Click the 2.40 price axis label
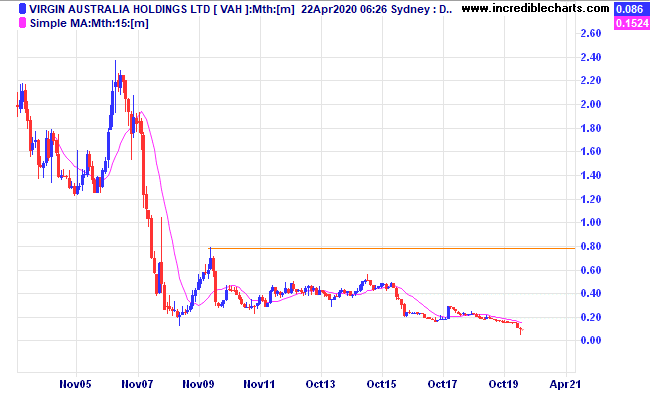Image resolution: width=651 pixels, height=395 pixels. pyautogui.click(x=591, y=57)
